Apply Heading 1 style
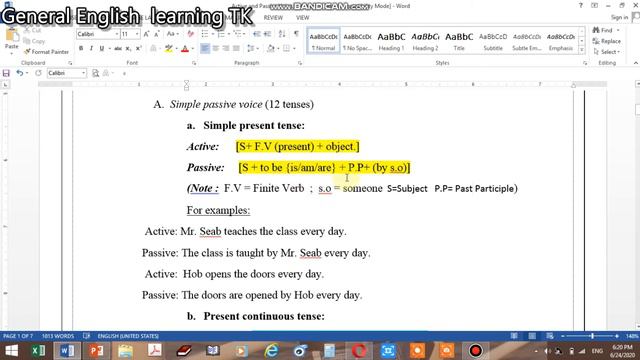Screen dimensions: 640x360 coord(391,41)
